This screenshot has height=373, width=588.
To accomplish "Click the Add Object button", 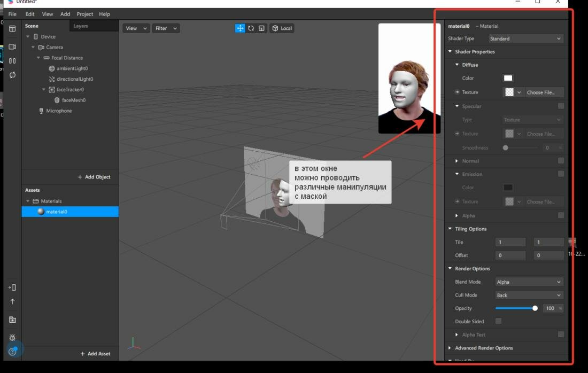I will pos(94,177).
